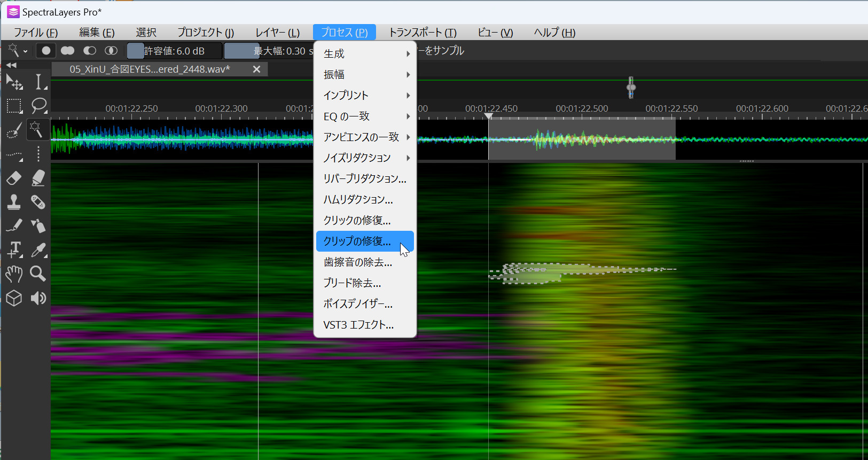Open the プロジェクト (J) menu
The height and width of the screenshot is (460, 868).
click(x=206, y=33)
